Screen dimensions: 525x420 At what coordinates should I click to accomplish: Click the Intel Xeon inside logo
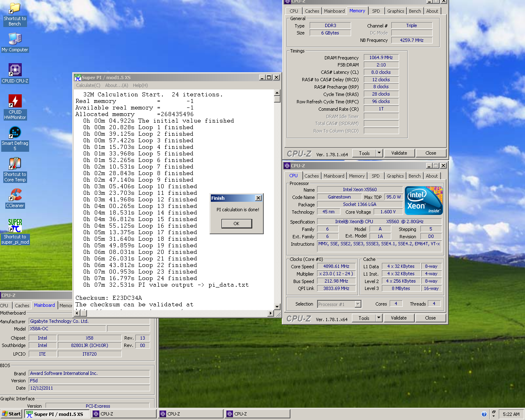424,200
